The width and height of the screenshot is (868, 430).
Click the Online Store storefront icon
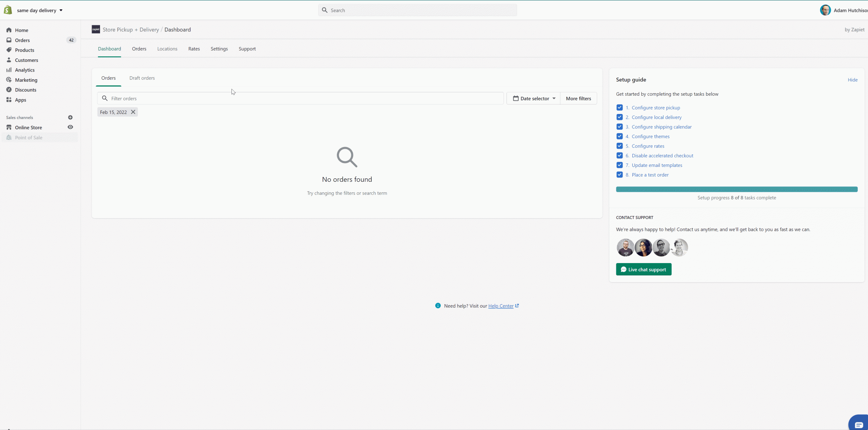point(9,128)
